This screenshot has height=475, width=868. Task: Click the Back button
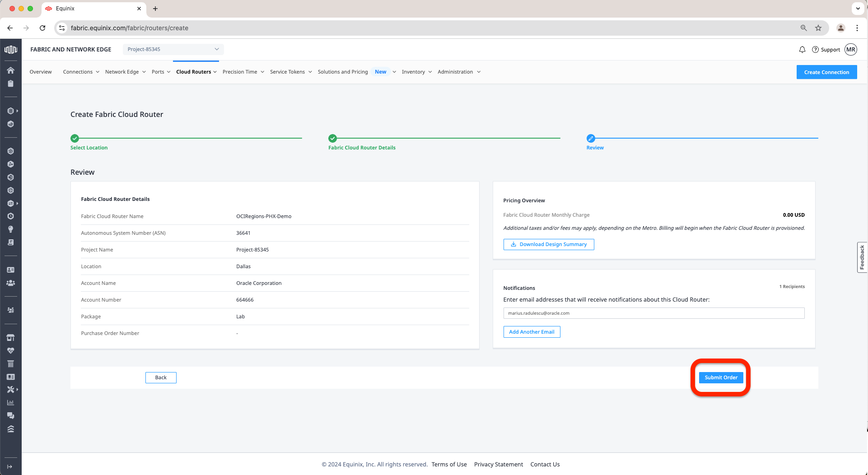coord(161,377)
